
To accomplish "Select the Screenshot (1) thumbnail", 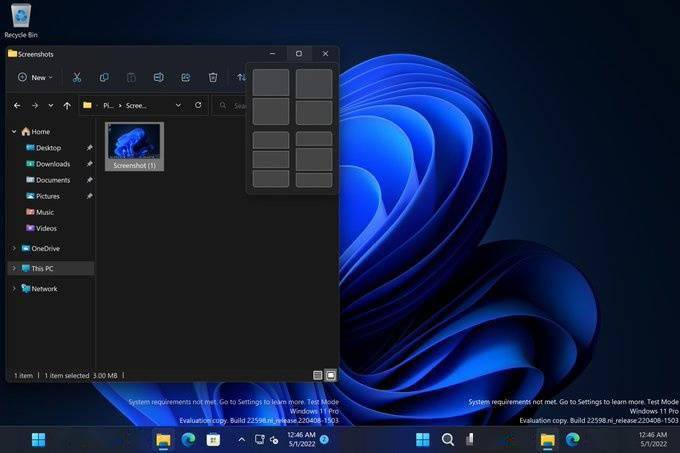I will click(x=134, y=145).
